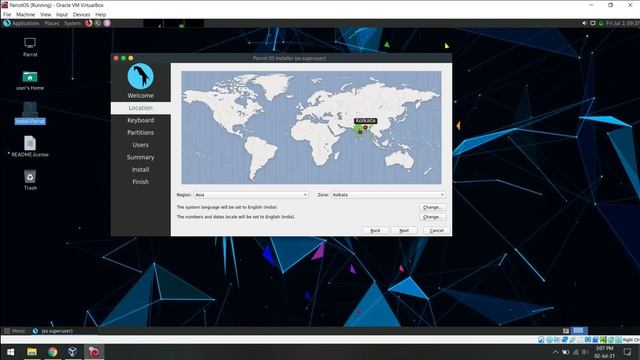Open VirtualBox Manager from Windows taskbar

(x=73, y=352)
